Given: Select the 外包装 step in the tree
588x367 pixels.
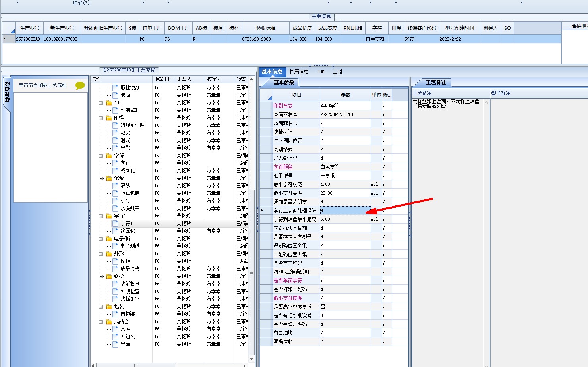Looking at the screenshot, I should point(128,336).
